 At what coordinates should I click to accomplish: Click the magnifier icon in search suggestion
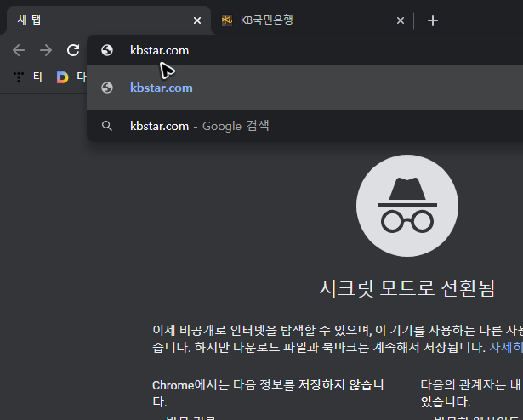pos(107,126)
